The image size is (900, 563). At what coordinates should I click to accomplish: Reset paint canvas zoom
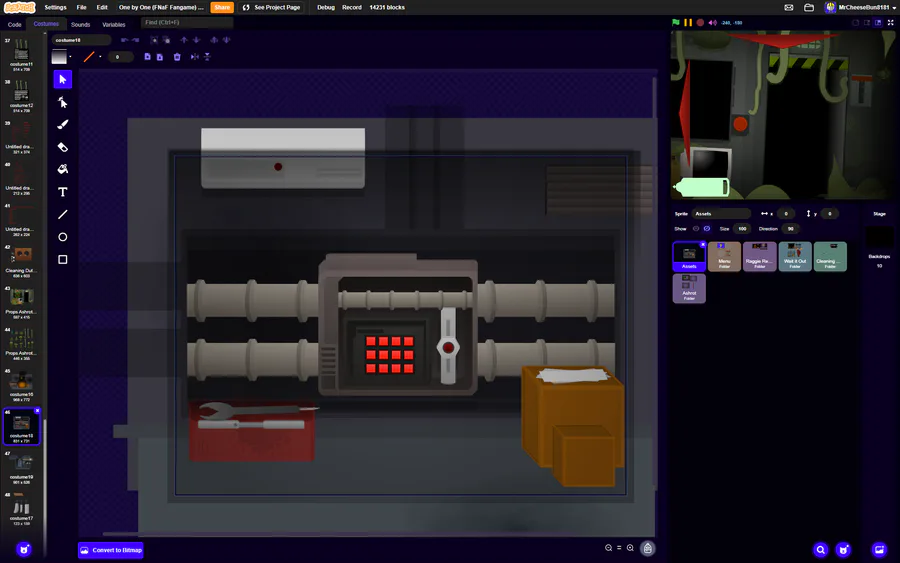pos(619,548)
